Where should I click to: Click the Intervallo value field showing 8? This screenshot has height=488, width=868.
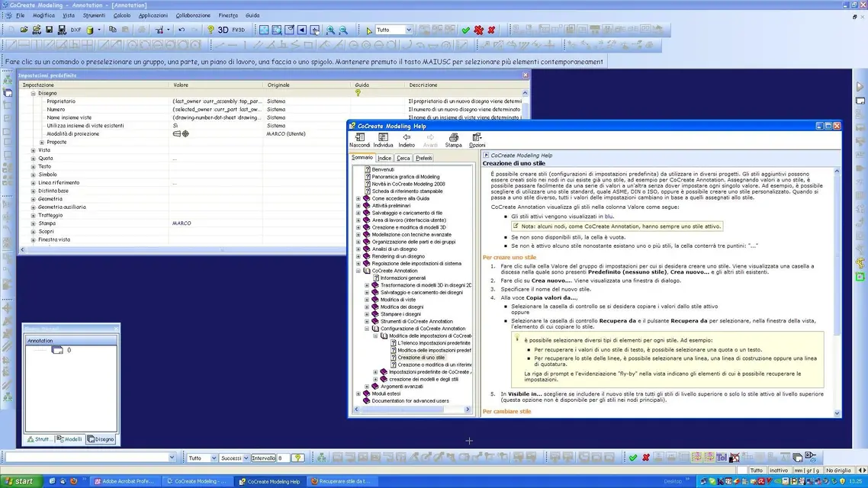pyautogui.click(x=283, y=458)
